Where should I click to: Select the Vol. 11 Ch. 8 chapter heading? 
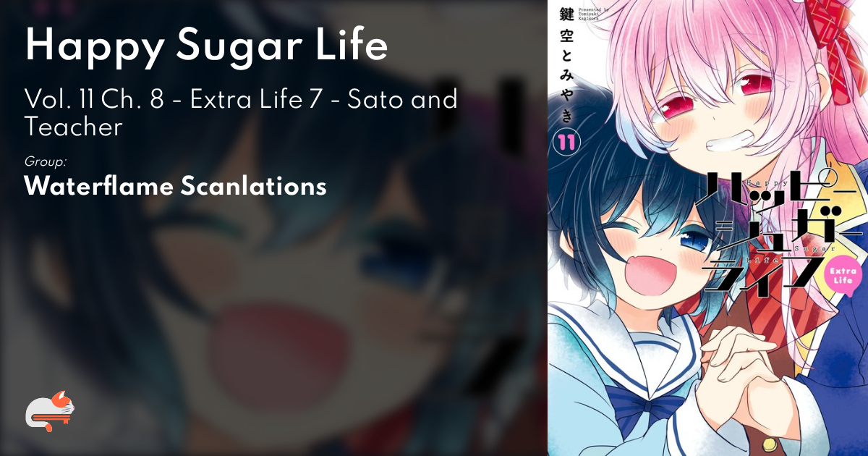pyautogui.click(x=241, y=112)
